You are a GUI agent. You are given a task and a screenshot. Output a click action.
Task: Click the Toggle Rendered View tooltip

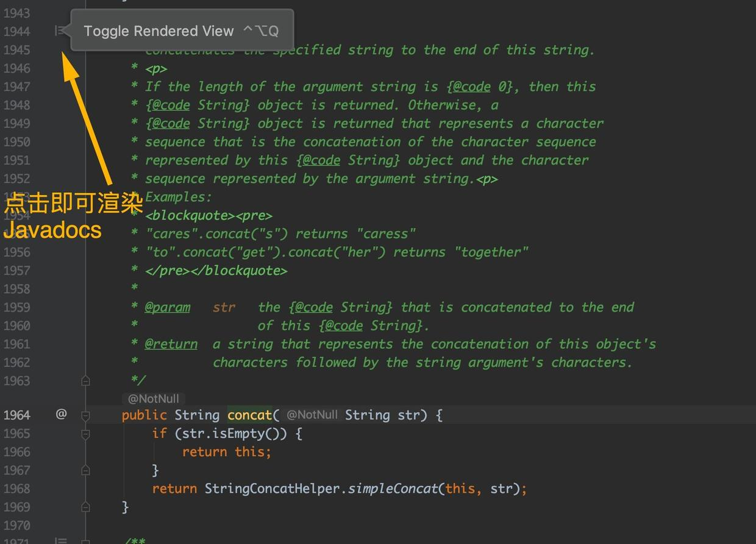(x=181, y=30)
